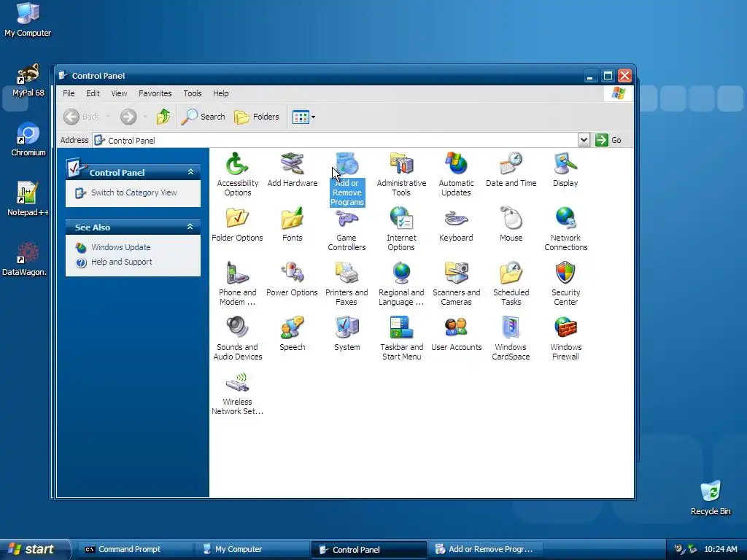
Task: Select Add or Remove Programs icon
Action: point(347,179)
